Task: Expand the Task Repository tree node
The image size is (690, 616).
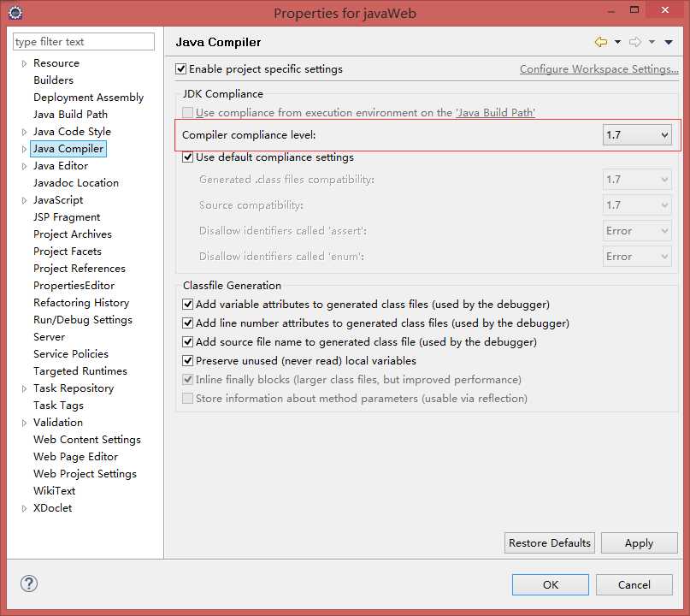Action: pyautogui.click(x=24, y=388)
